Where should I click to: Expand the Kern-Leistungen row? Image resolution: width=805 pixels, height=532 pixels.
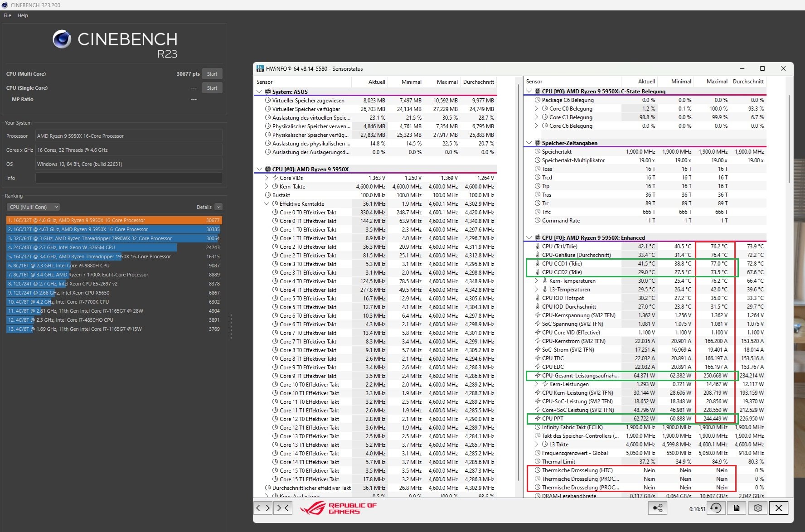point(536,384)
